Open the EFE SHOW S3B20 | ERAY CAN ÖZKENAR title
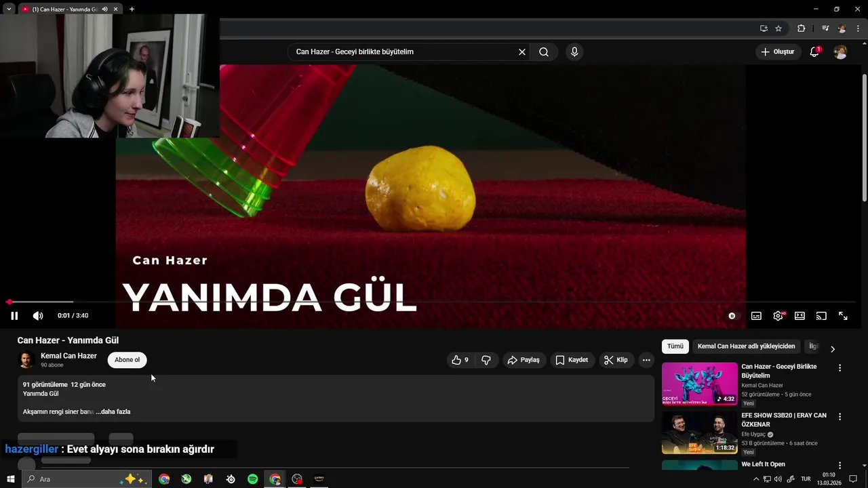This screenshot has width=868, height=488. (x=784, y=420)
